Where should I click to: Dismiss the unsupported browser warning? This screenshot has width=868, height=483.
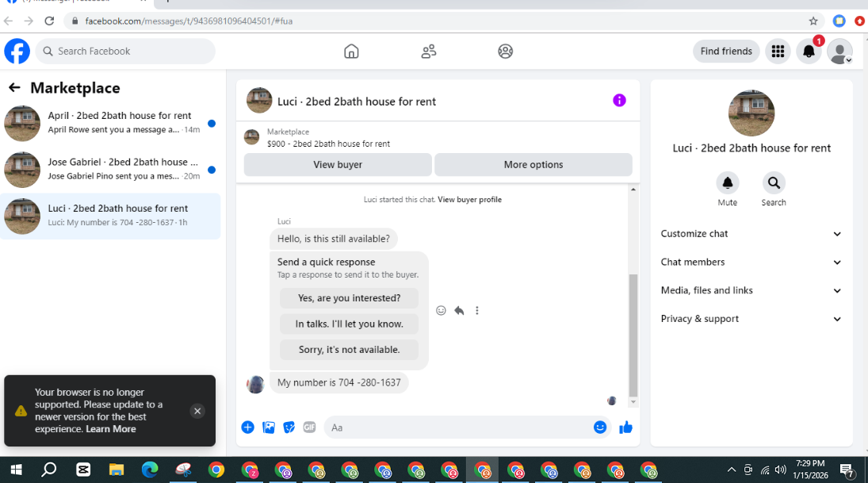click(x=197, y=411)
